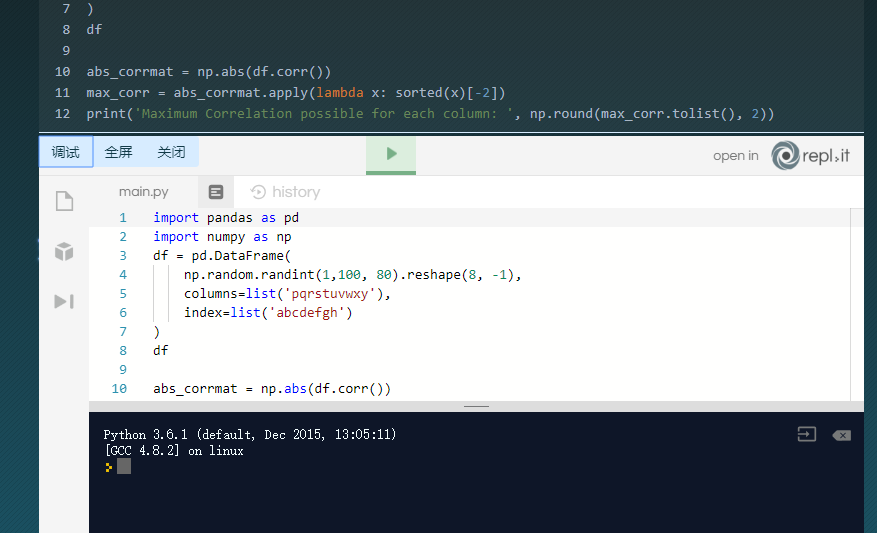The width and height of the screenshot is (877, 533).
Task: Close the embed via 关闭
Action: 171,152
